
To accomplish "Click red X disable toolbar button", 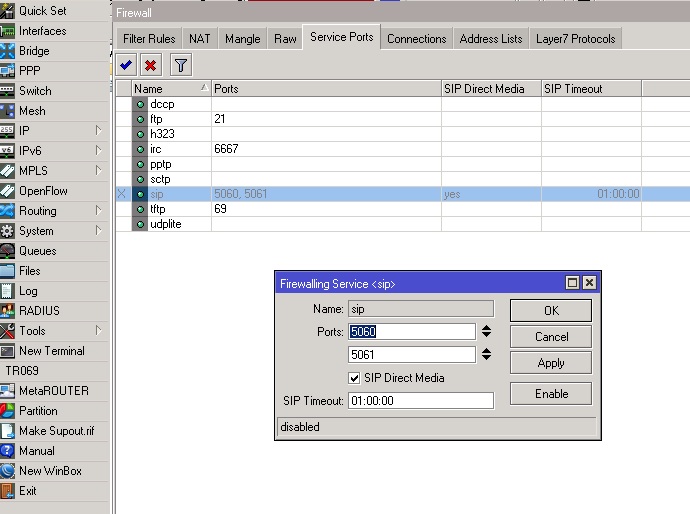I will 150,65.
